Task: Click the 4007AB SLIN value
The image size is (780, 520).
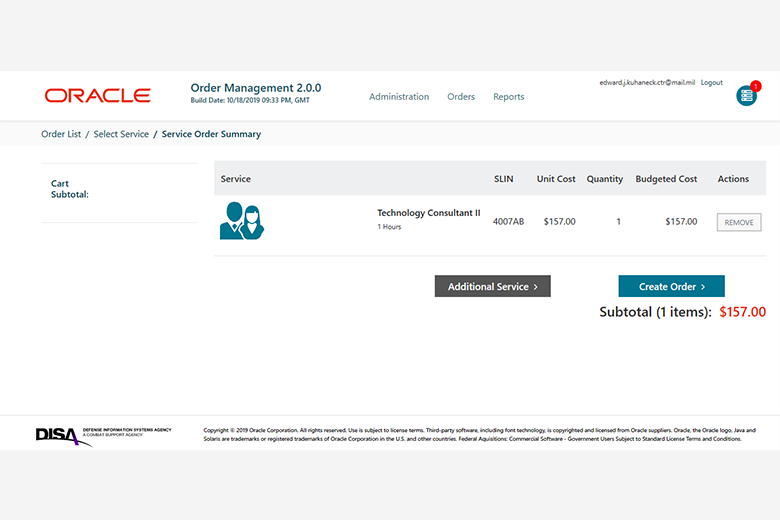Action: coord(508,221)
